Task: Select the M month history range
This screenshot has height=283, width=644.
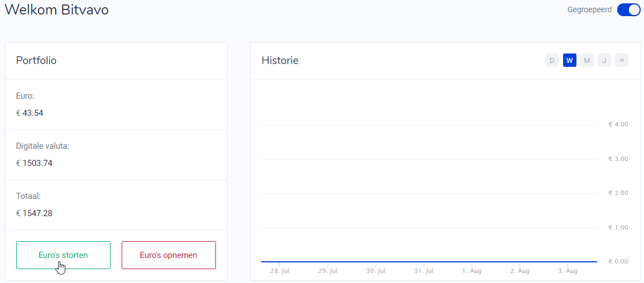Action: pyautogui.click(x=587, y=60)
